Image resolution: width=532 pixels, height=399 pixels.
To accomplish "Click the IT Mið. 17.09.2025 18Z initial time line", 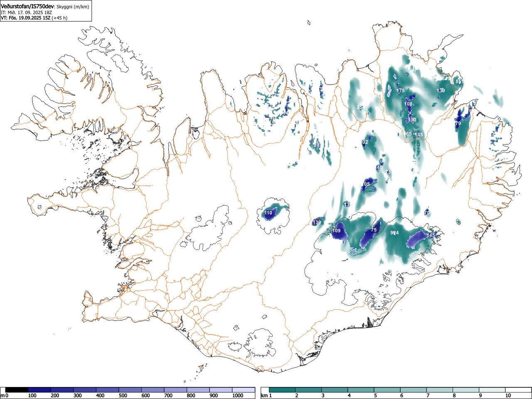I will pos(27,12).
